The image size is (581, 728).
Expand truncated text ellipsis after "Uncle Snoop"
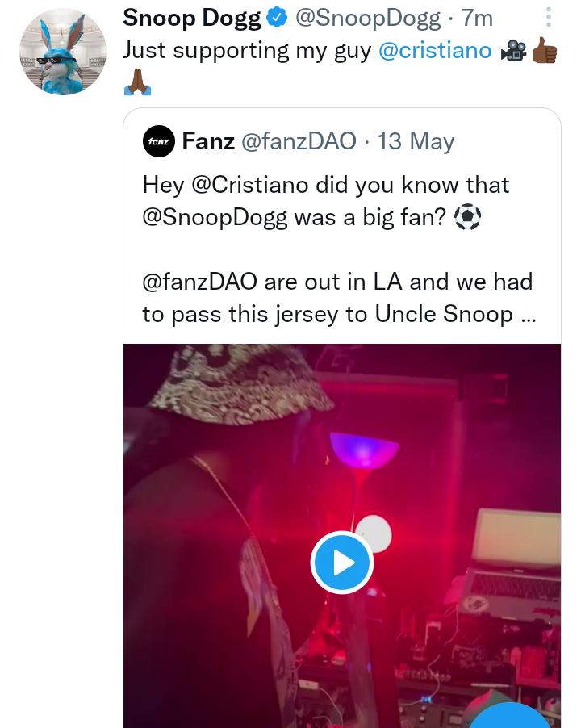(529, 315)
